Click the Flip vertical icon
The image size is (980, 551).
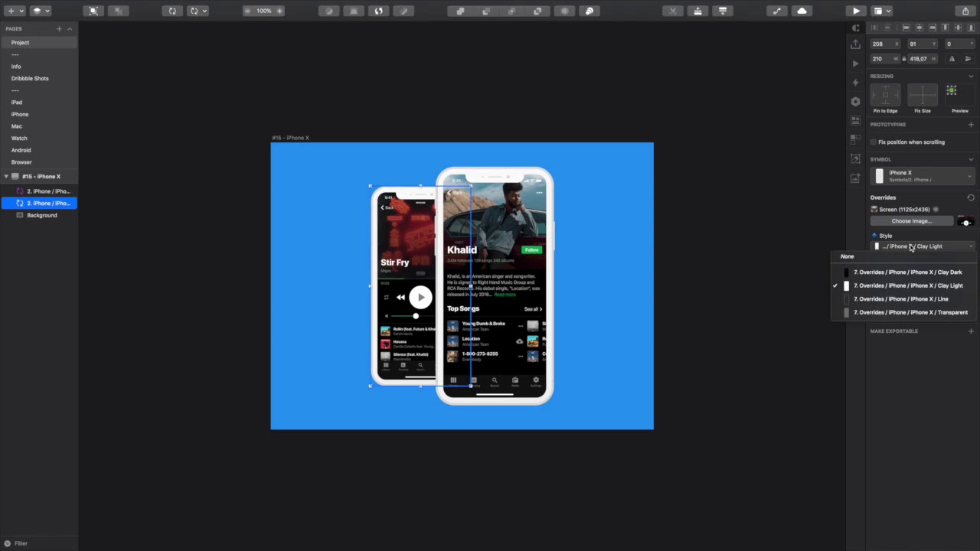(968, 59)
